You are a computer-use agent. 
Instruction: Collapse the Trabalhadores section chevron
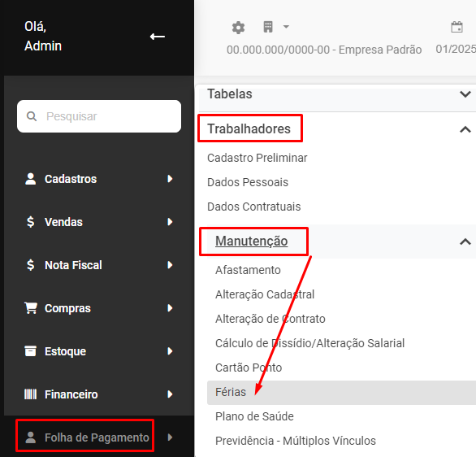click(465, 130)
